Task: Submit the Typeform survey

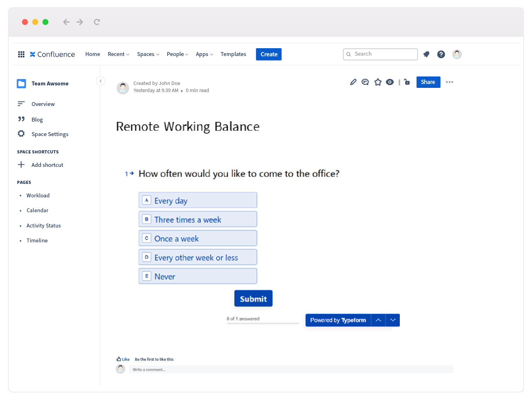Action: [253, 299]
